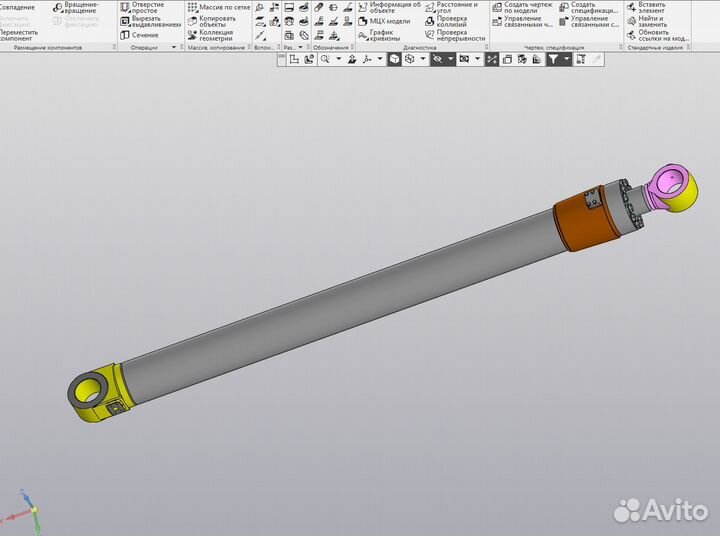Viewport: 720px width, 536px height.
Task: Activate Вырезать выдавливанием cut tool
Action: (x=151, y=21)
